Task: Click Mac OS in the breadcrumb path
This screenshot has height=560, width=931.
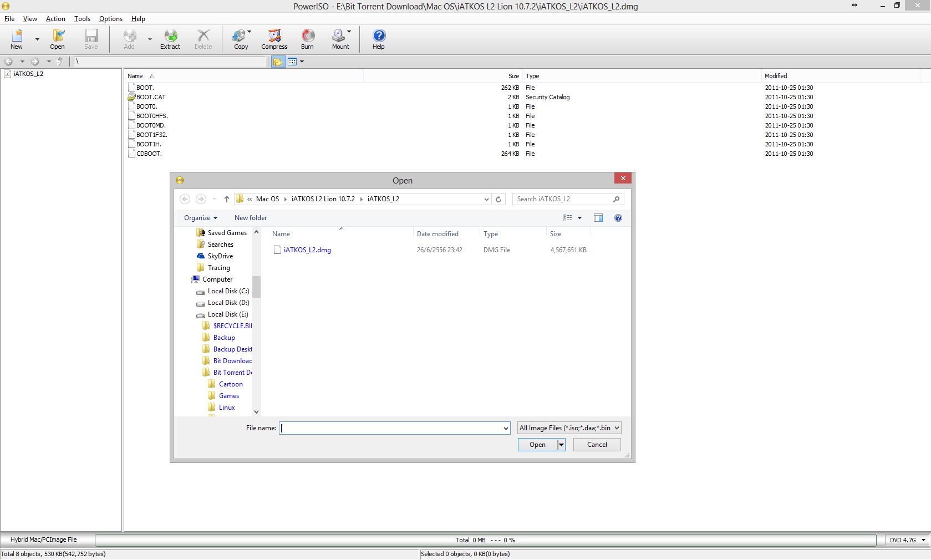Action: [x=268, y=199]
